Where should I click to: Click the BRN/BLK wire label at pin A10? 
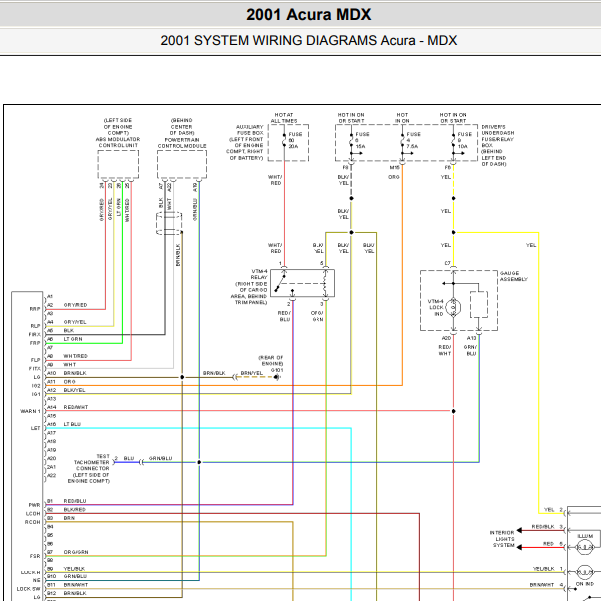pyautogui.click(x=75, y=373)
